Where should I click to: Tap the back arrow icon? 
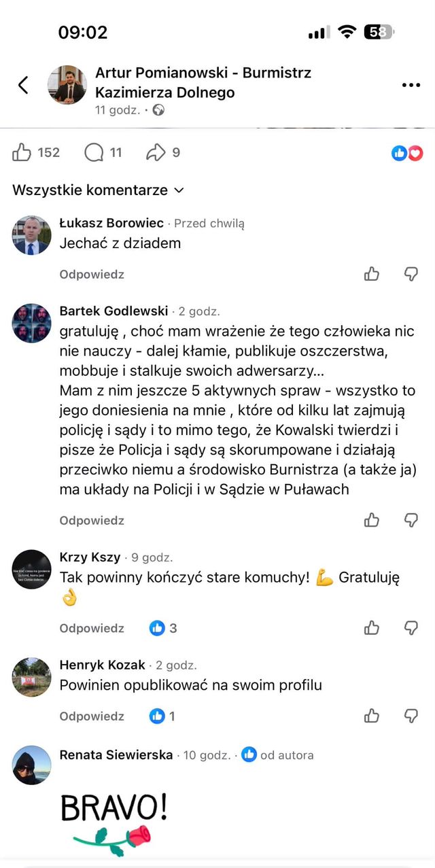click(x=23, y=85)
